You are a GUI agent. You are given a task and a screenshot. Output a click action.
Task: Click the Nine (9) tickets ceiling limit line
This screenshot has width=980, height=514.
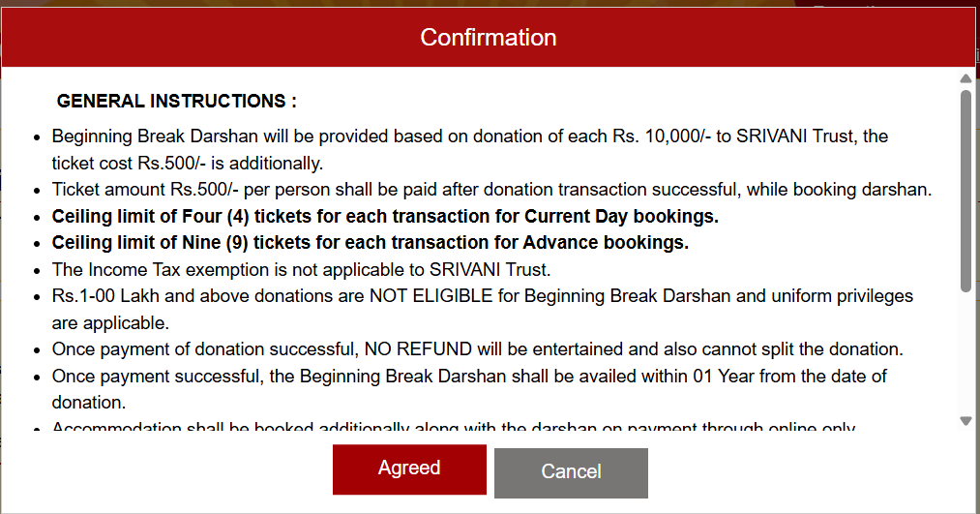click(370, 243)
